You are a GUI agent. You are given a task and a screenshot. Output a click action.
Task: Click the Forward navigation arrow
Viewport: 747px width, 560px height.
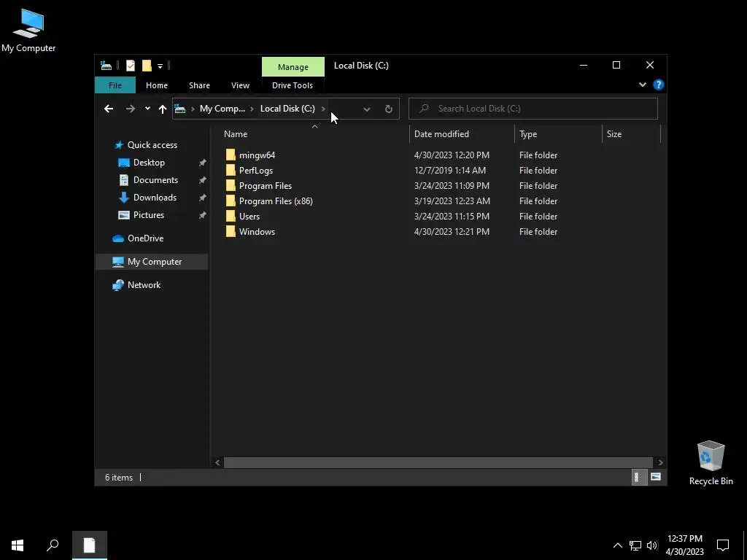tap(130, 109)
